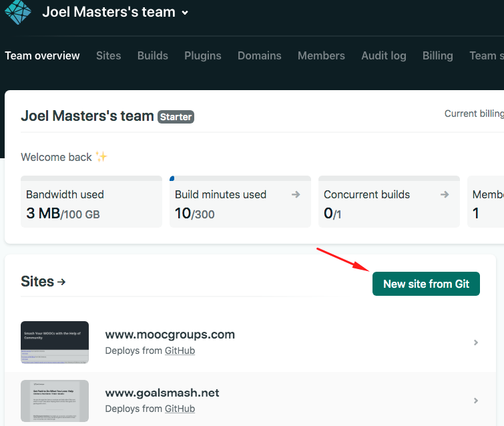Click New site from Git button
This screenshot has height=426, width=504.
point(426,284)
